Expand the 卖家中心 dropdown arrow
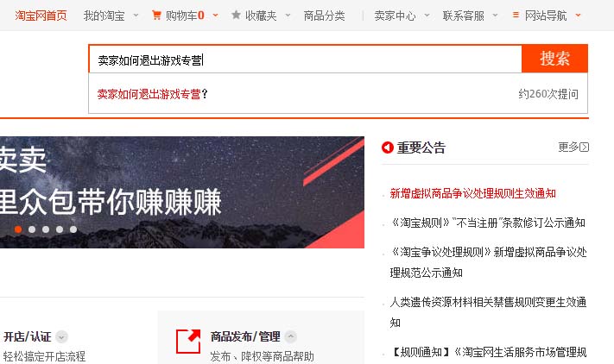Image resolution: width=614 pixels, height=364 pixels. (427, 16)
